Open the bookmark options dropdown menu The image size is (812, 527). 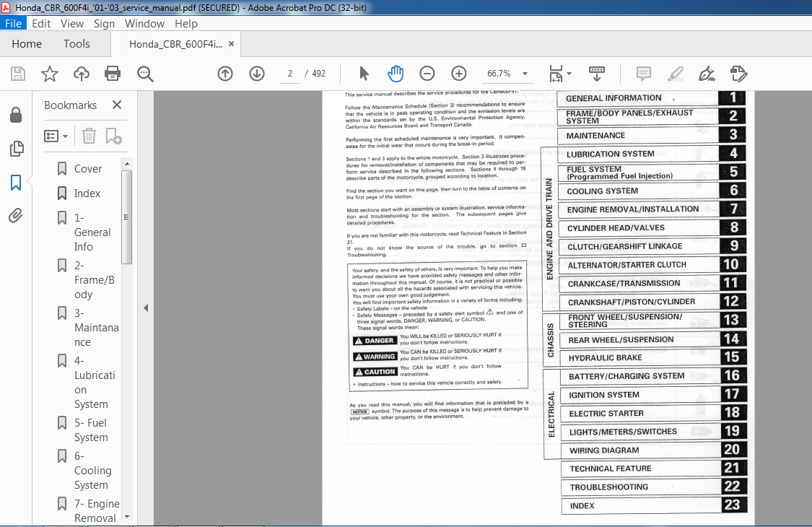pos(56,136)
